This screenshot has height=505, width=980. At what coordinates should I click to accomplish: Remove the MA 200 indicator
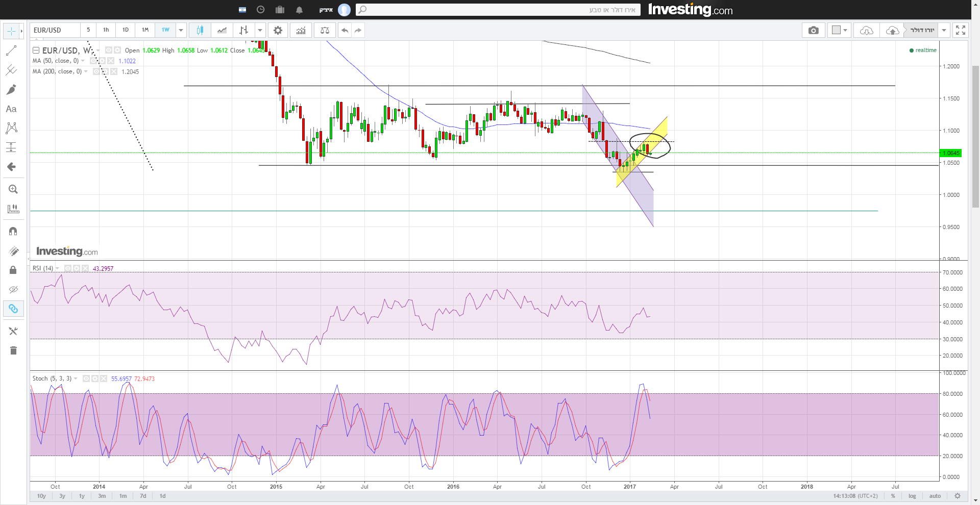(x=113, y=71)
